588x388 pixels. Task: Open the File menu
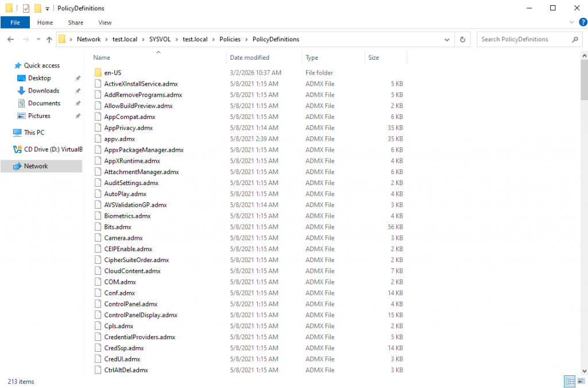coord(16,22)
